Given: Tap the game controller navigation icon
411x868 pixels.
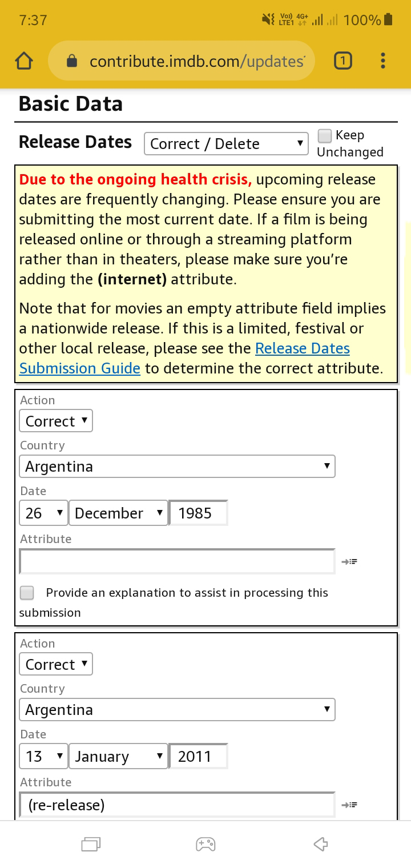Looking at the screenshot, I should coord(205,844).
